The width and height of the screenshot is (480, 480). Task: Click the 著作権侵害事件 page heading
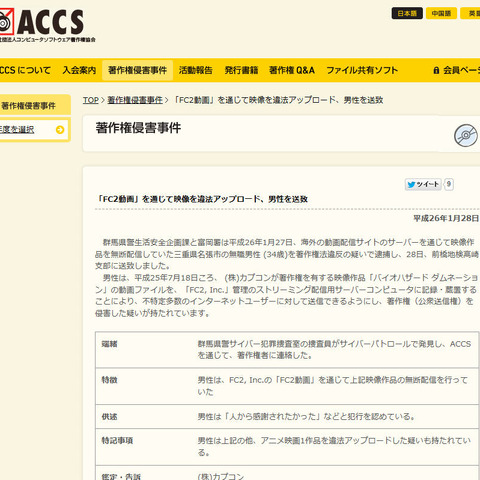pyautogui.click(x=138, y=128)
